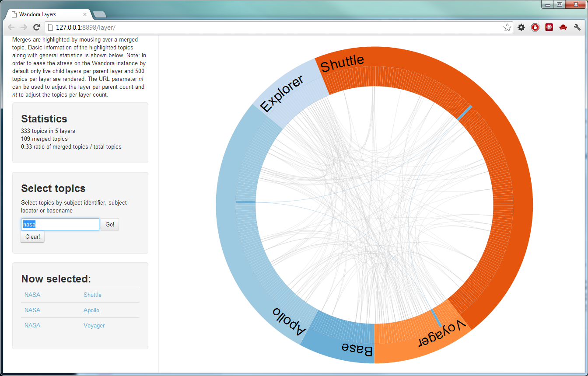
Task: Click the red stop-hand extension icon
Action: [x=535, y=28]
